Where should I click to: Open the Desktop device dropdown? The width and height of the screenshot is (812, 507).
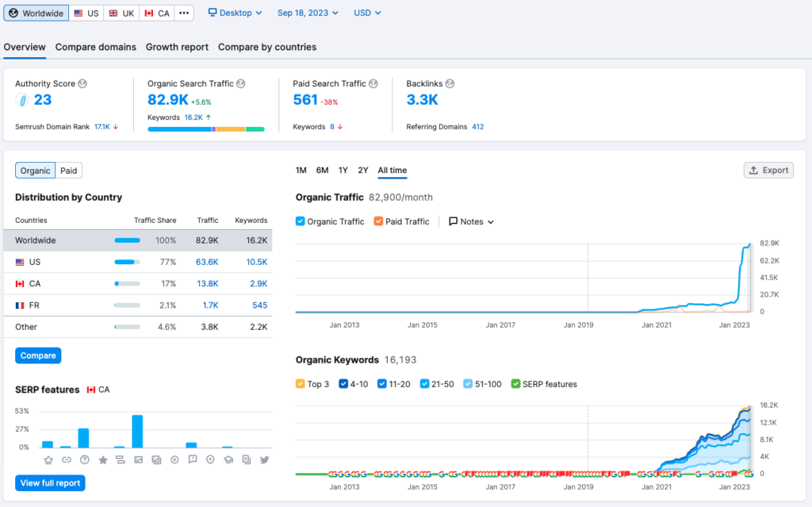tap(235, 13)
